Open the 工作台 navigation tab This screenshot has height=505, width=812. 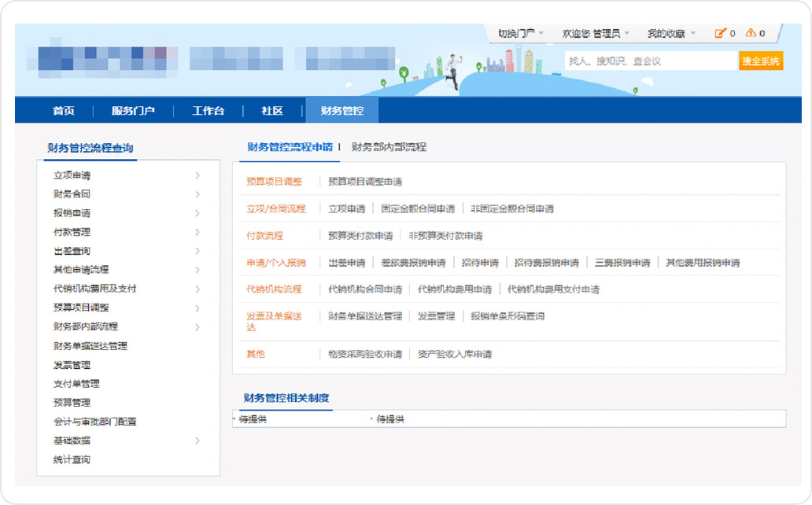point(208,111)
